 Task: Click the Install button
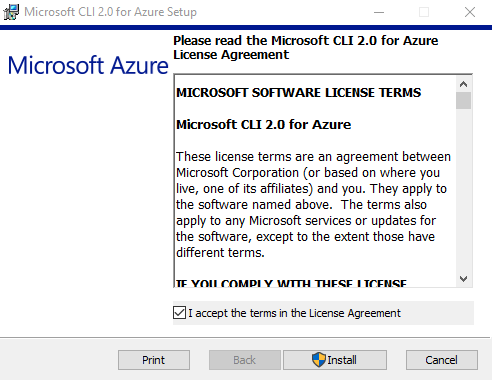335,360
